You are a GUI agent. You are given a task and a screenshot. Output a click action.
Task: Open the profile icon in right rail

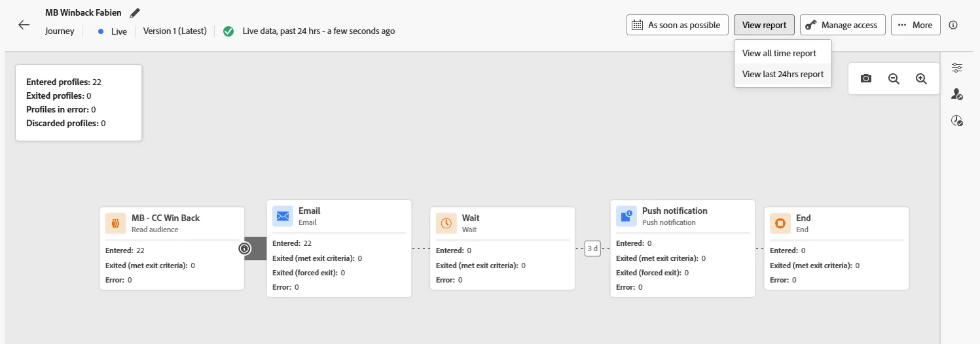tap(957, 94)
